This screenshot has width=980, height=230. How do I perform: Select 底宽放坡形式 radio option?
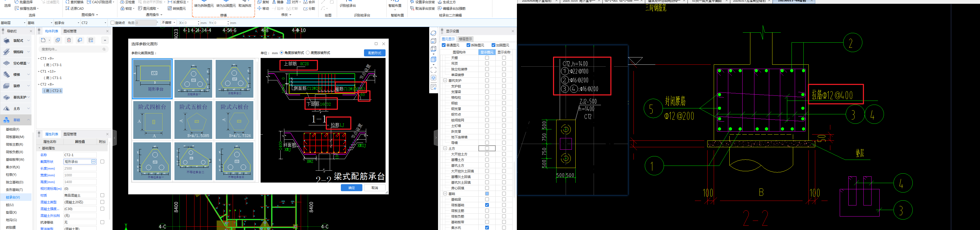tap(308, 53)
